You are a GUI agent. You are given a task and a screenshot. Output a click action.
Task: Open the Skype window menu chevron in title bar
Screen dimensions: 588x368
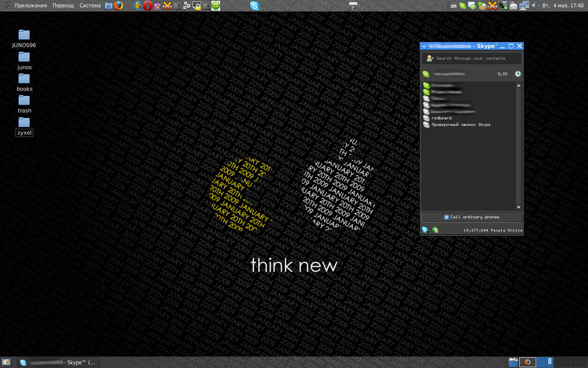pyautogui.click(x=424, y=46)
